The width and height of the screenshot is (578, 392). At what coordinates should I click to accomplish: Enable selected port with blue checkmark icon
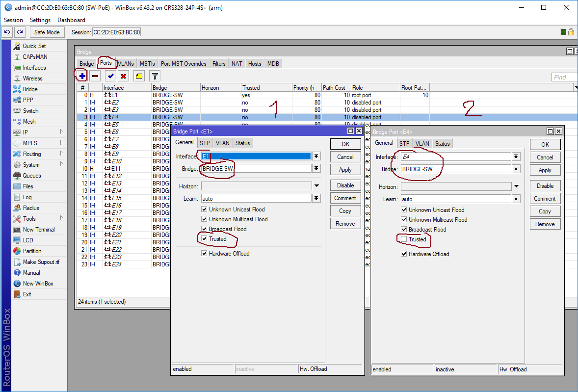(x=110, y=76)
